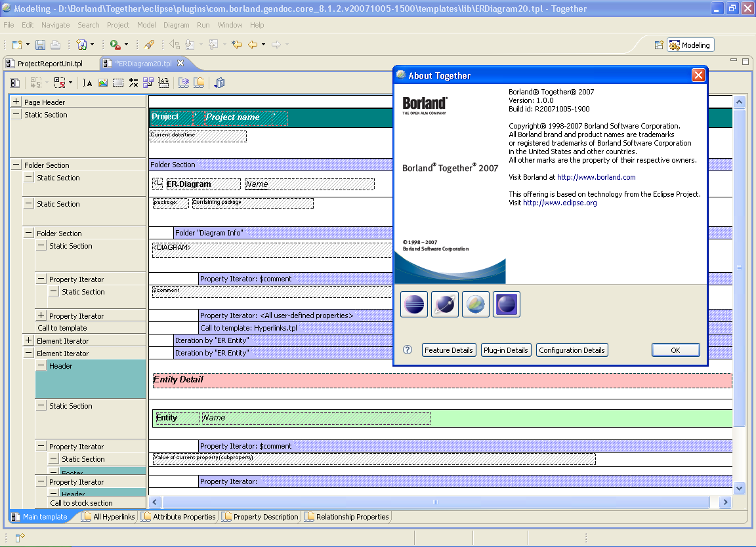
Task: Click the horizontal scrollbar of template editor
Action: [434, 502]
